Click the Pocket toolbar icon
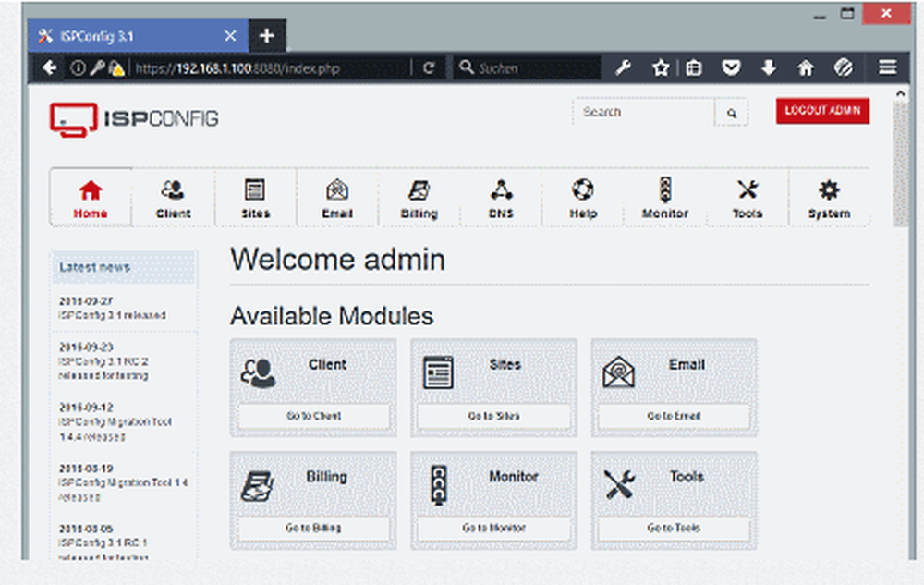 pyautogui.click(x=731, y=68)
